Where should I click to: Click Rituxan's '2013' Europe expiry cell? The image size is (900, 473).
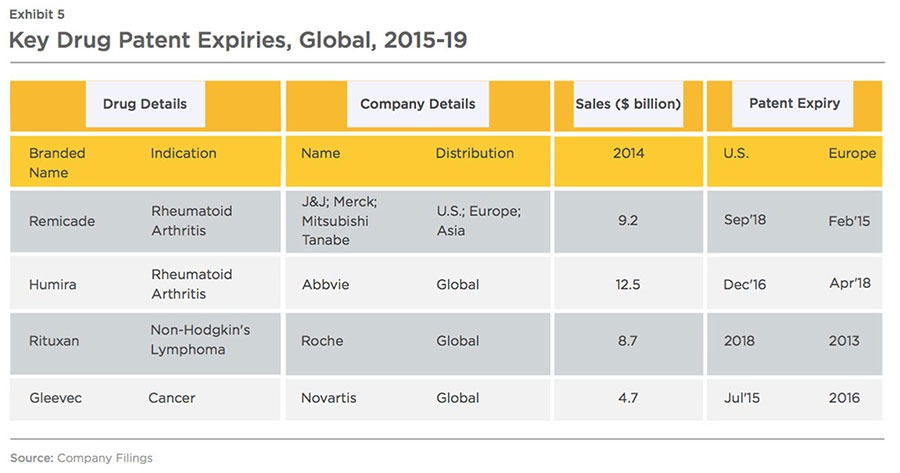pos(844,340)
